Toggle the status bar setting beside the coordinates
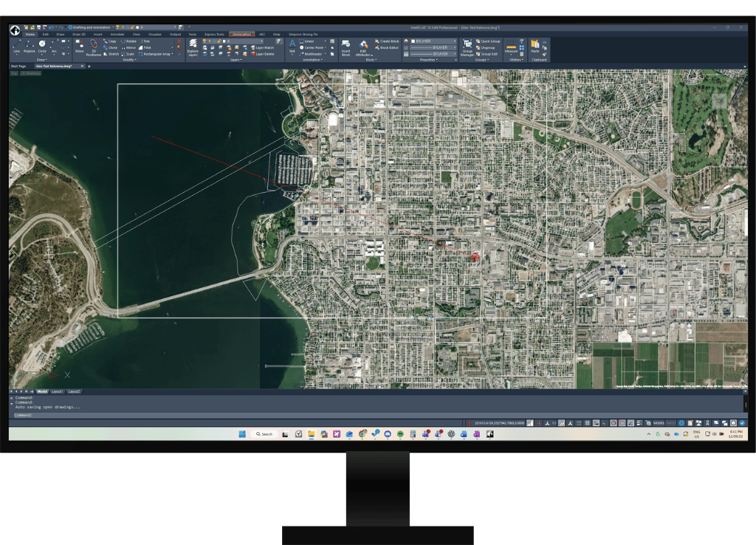 (x=531, y=422)
